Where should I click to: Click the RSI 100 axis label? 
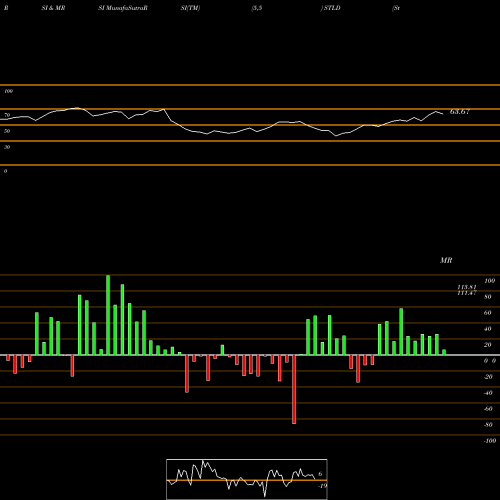point(8,91)
